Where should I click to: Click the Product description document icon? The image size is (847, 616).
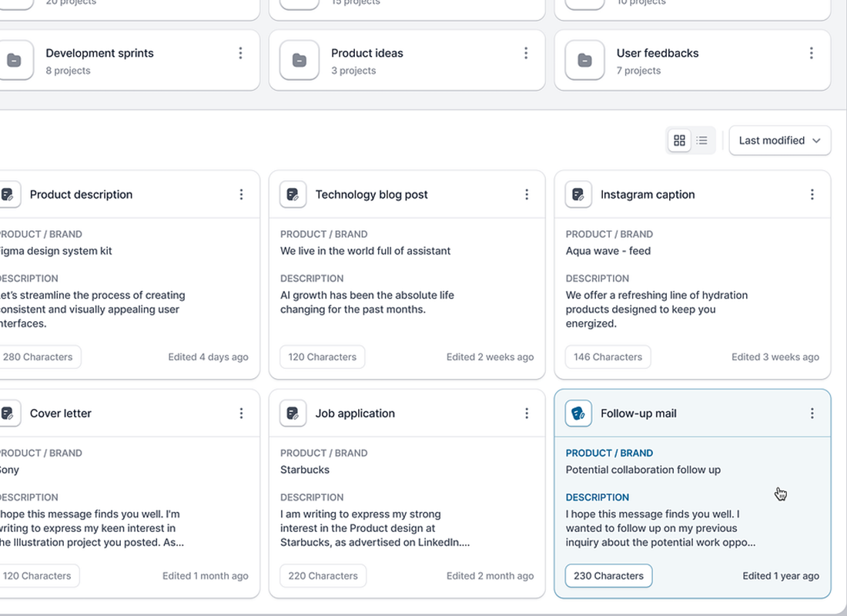point(8,194)
